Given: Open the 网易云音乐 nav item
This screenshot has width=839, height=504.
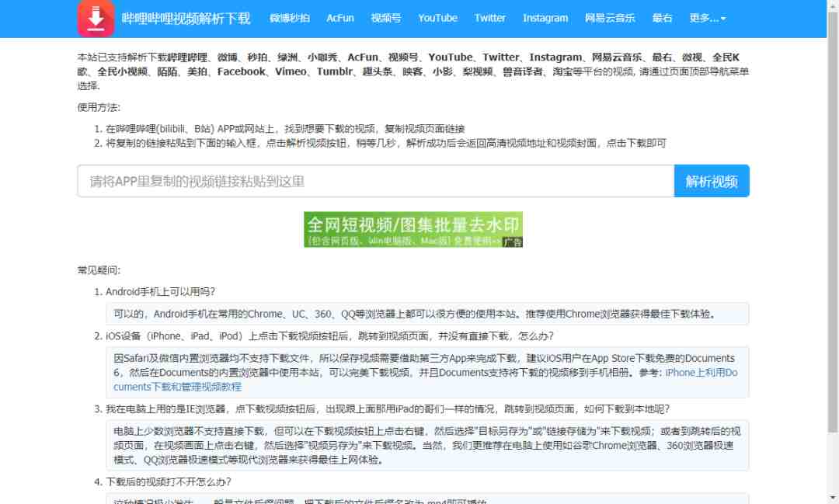Looking at the screenshot, I should [x=610, y=18].
